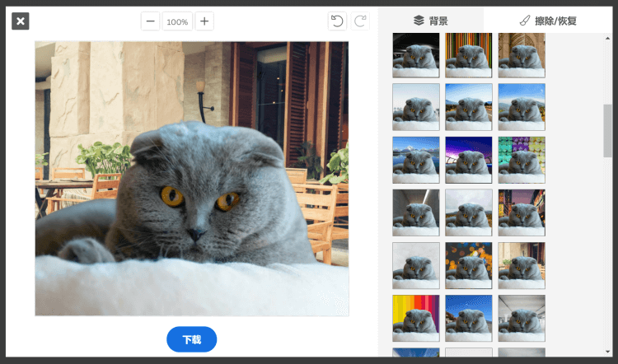
Task: Click the scrollbar down arrow
Action: (x=607, y=352)
